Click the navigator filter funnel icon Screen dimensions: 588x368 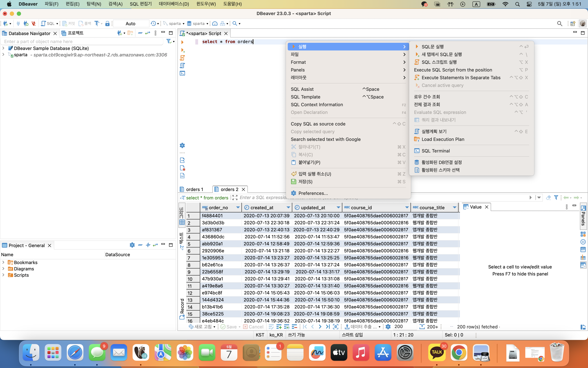click(169, 41)
